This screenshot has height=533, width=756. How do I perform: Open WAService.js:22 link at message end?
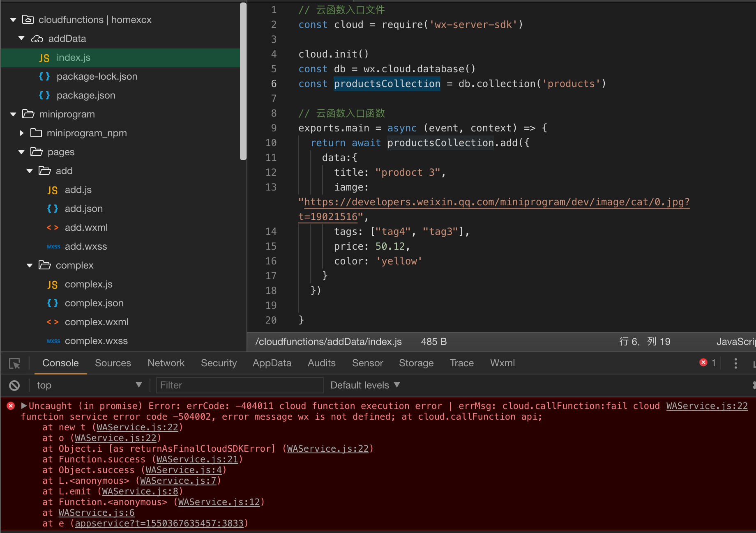(x=707, y=406)
